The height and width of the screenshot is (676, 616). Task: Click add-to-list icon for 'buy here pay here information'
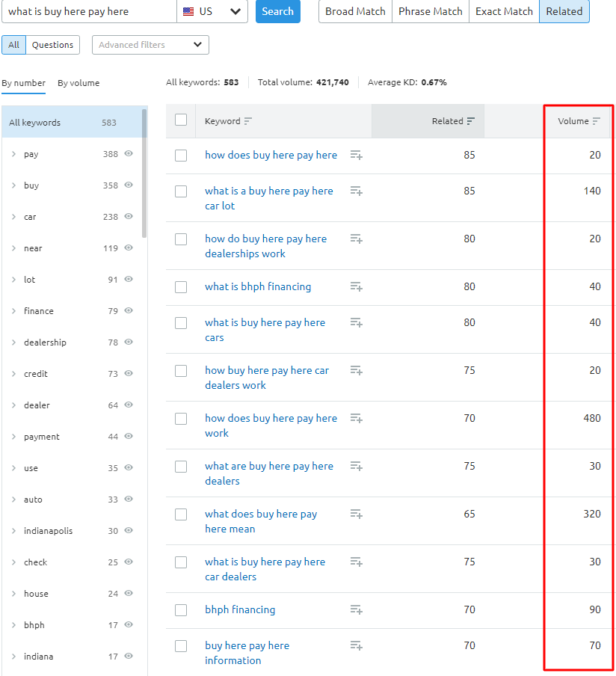coord(357,645)
